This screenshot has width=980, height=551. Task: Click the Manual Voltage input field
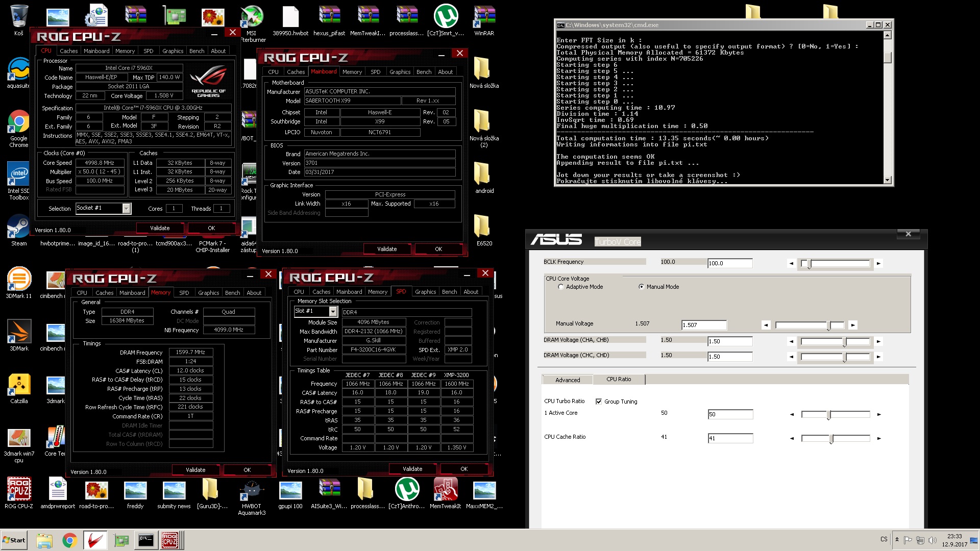click(x=704, y=325)
